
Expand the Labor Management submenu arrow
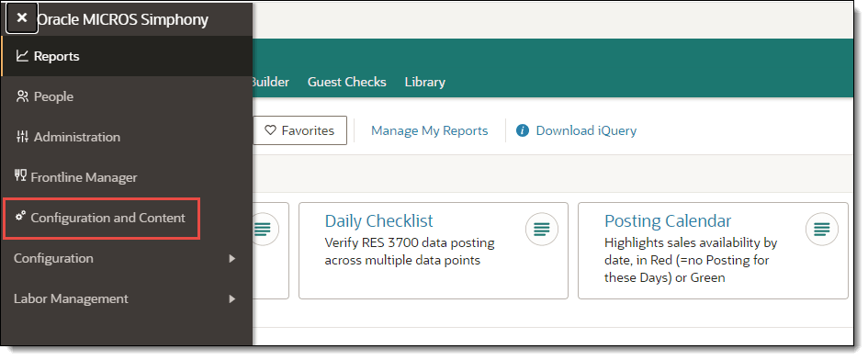(232, 298)
